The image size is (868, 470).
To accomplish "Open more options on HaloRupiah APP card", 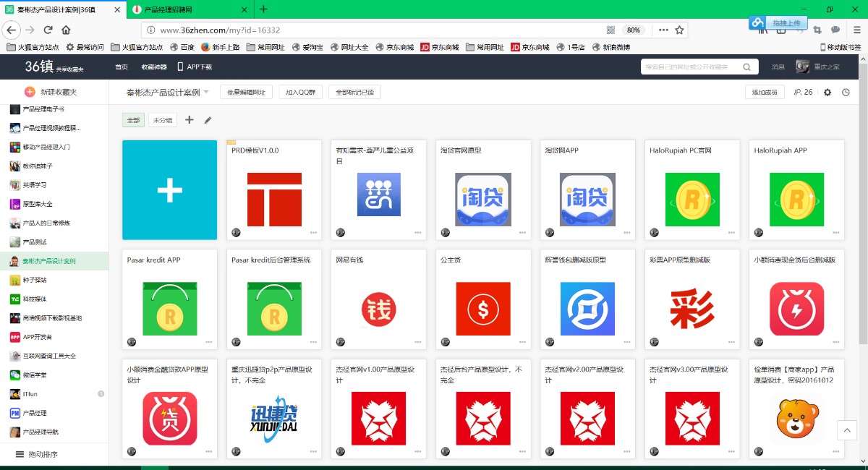I will (x=835, y=233).
